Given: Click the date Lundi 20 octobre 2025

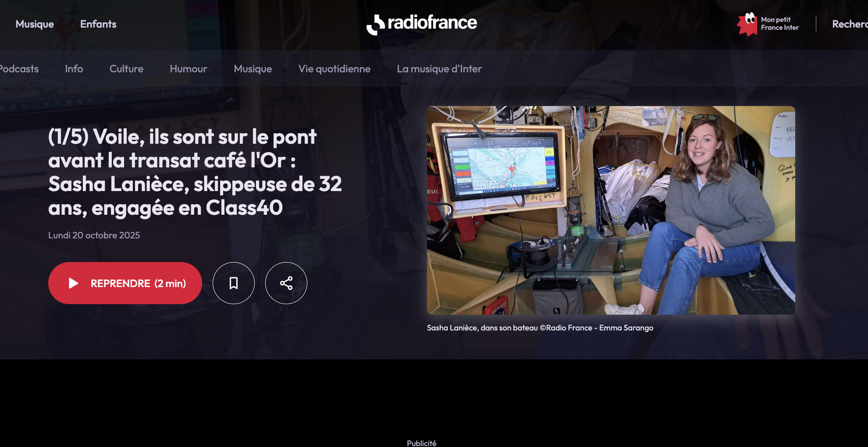Looking at the screenshot, I should [x=94, y=235].
